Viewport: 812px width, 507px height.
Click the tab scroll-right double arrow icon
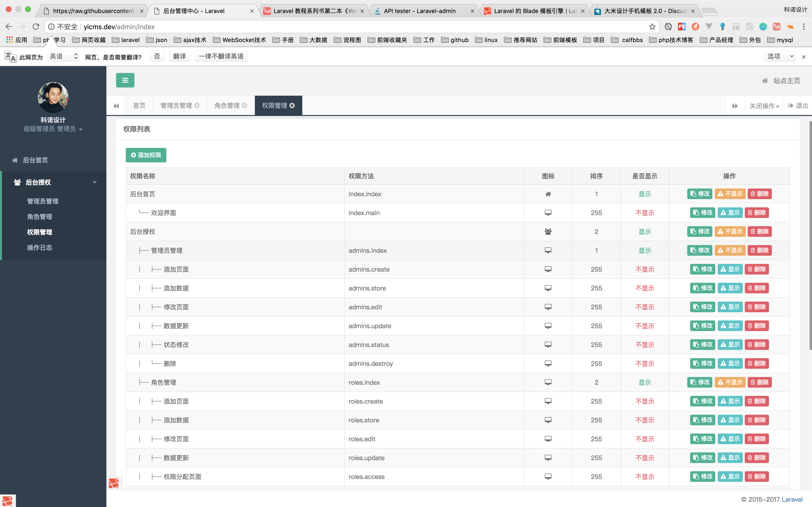click(x=735, y=106)
